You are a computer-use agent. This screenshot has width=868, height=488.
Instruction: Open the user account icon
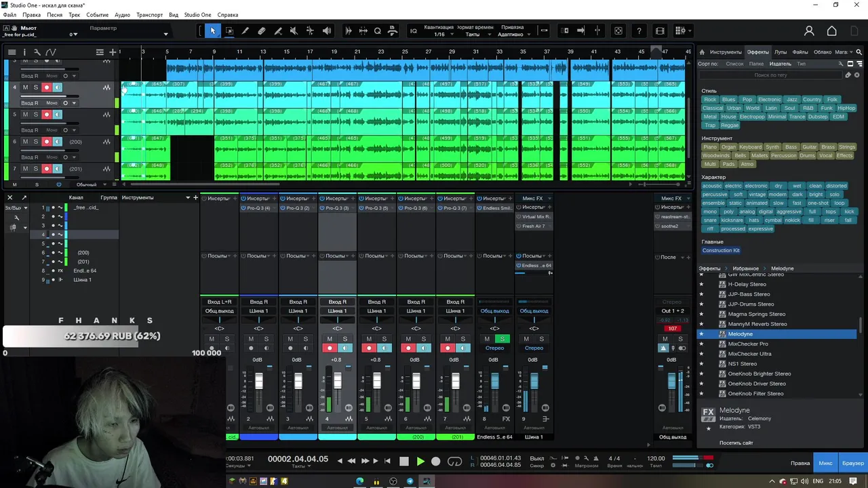point(809,31)
